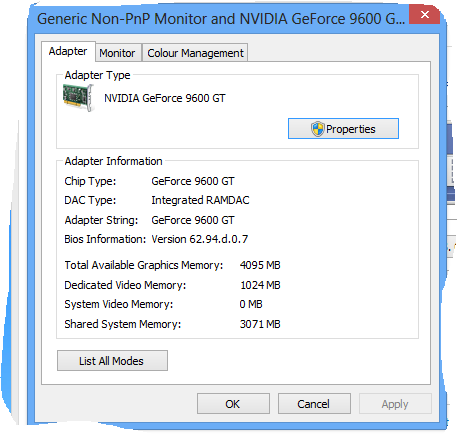Click the NVIDIA GeForce 9600 GT adapter name

(x=165, y=98)
